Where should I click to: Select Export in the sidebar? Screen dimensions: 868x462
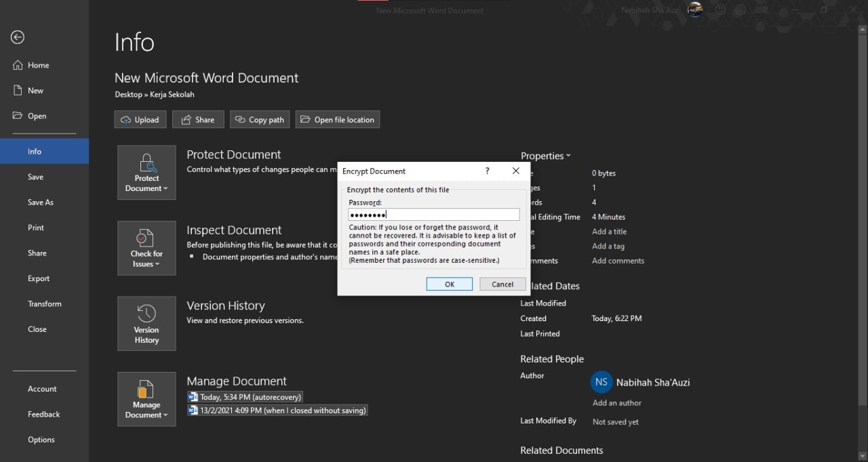click(x=44, y=278)
